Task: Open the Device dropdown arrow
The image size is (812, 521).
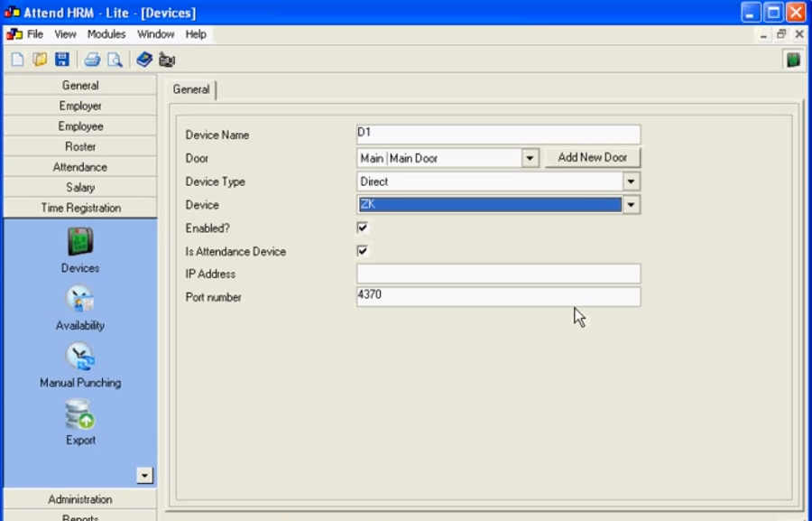Action: click(x=631, y=205)
